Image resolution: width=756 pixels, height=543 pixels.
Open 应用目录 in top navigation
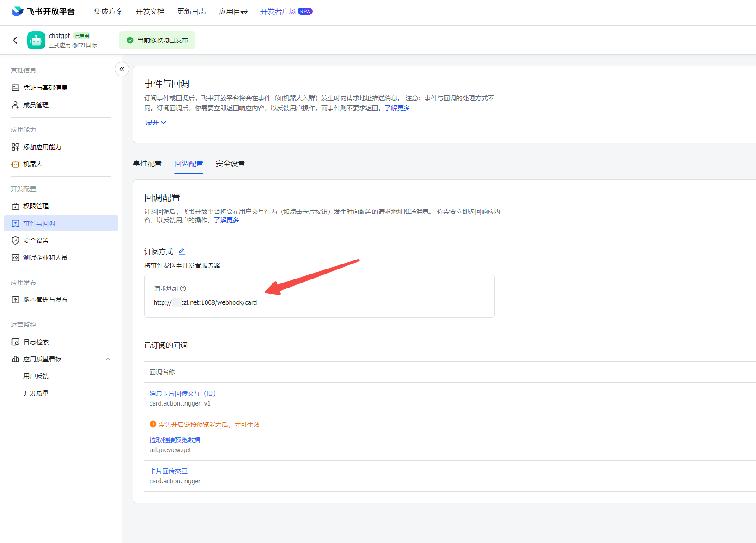coord(233,11)
